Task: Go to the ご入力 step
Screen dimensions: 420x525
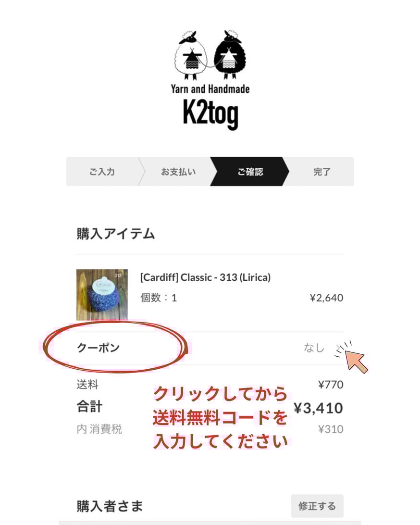Action: [x=102, y=172]
